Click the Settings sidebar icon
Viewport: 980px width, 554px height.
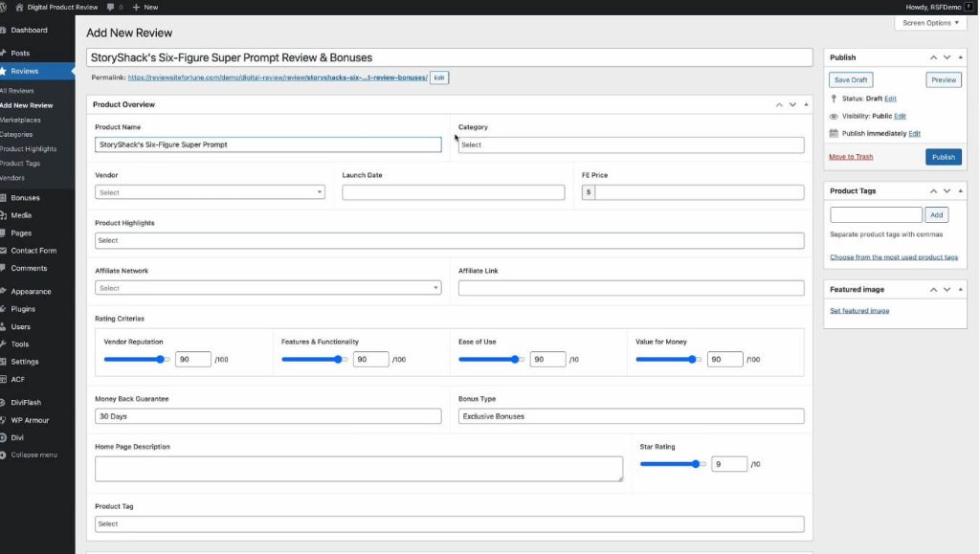click(3, 362)
